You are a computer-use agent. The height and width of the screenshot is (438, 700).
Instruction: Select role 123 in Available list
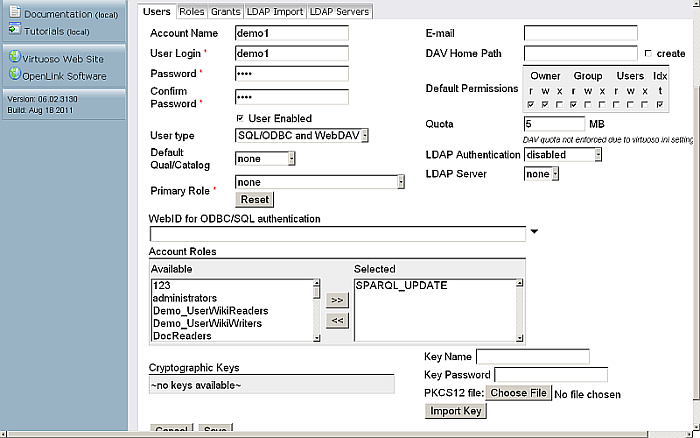(233, 285)
